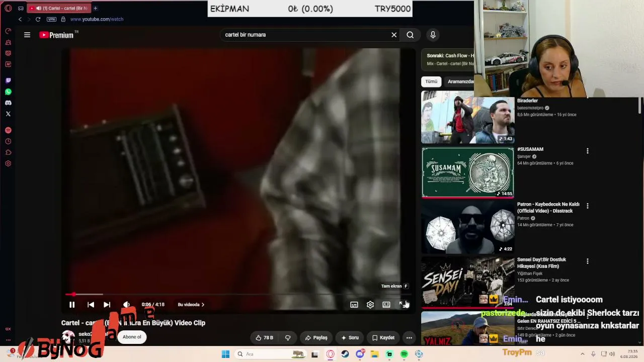
Task: Click the Windows taskbar search box 'Ara'
Action: 271,354
